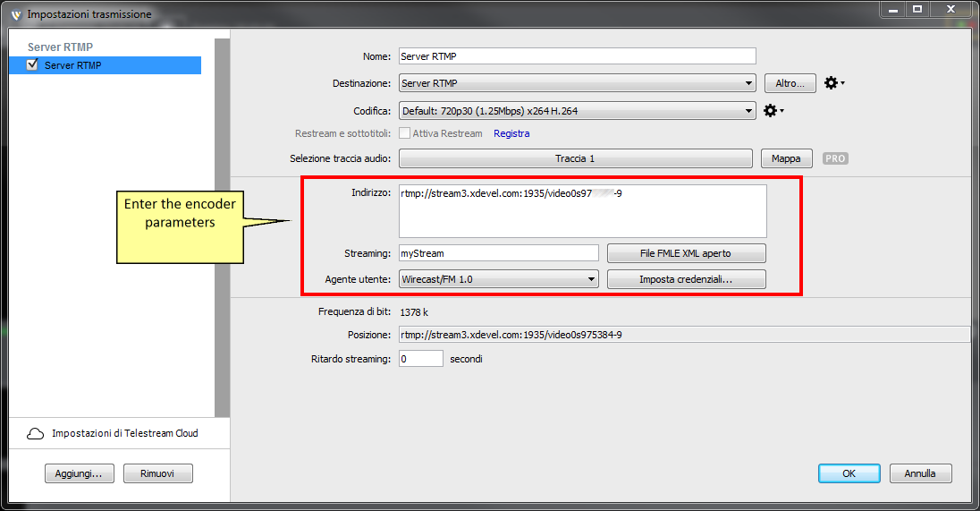Click the Registra link

(511, 133)
